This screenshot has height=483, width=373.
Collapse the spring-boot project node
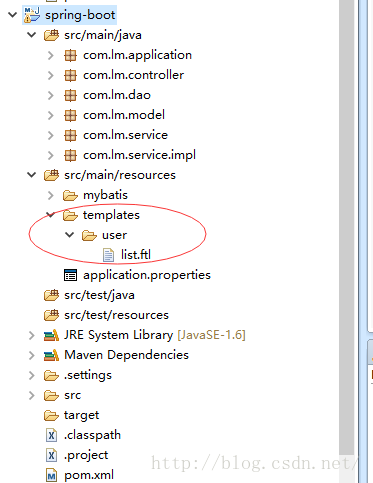(x=13, y=15)
